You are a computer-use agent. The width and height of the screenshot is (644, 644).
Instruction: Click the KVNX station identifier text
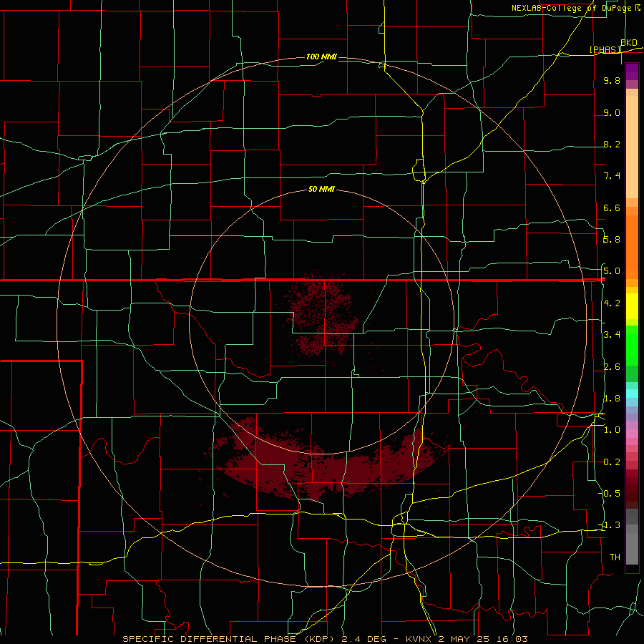pyautogui.click(x=419, y=639)
